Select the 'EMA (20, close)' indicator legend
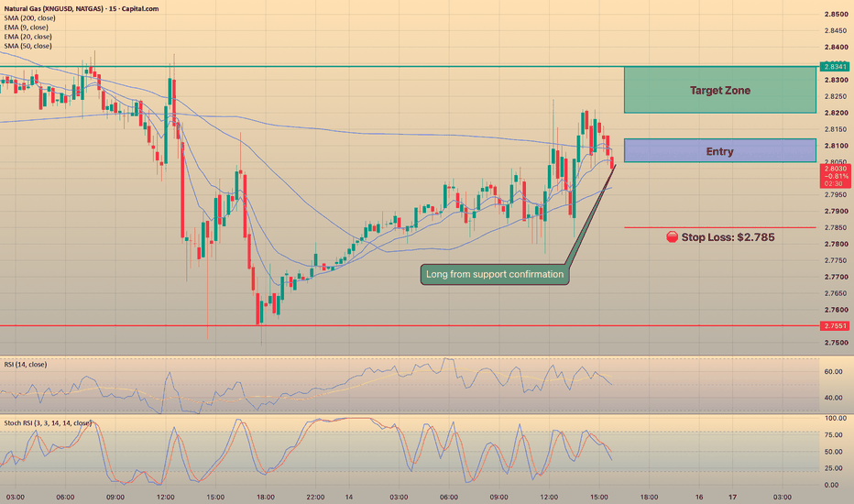 click(x=27, y=37)
